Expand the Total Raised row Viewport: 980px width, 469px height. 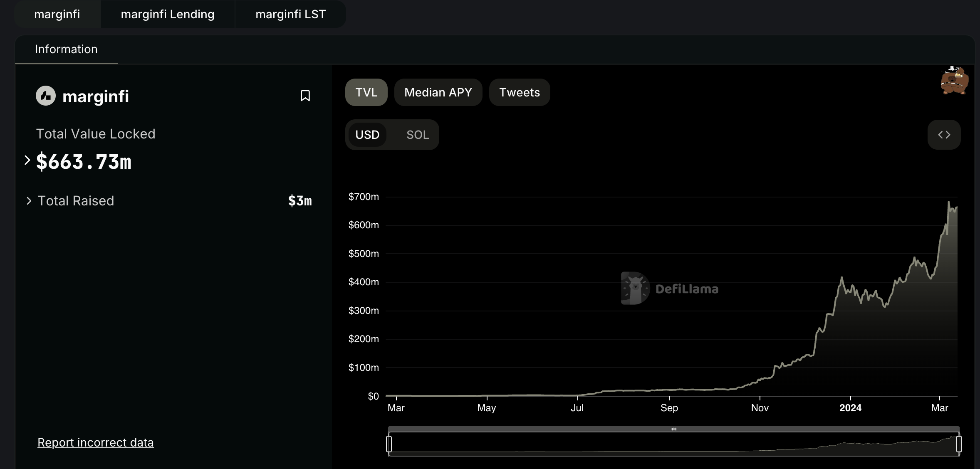(x=29, y=201)
